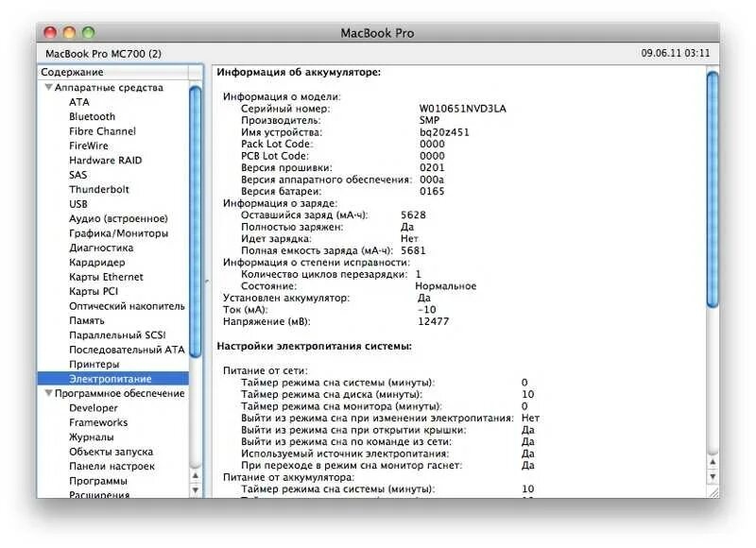Minimize window with the yellow button
This screenshot has width=756, height=548.
click(69, 32)
